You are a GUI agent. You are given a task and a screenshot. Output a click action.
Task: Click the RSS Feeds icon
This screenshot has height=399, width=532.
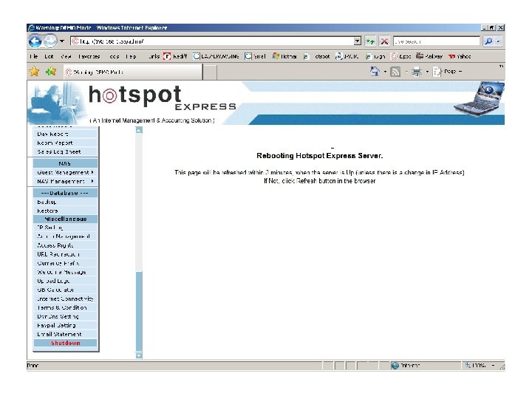pos(395,72)
